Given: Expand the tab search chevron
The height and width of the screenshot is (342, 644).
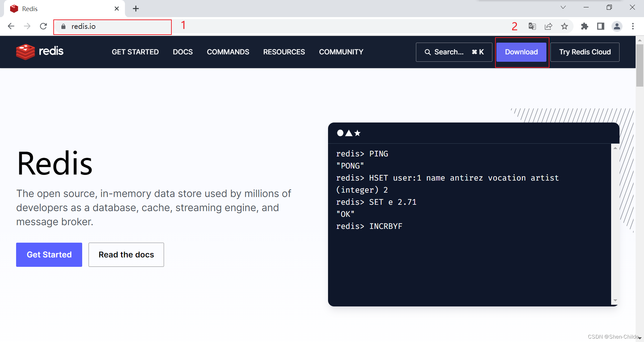Looking at the screenshot, I should click(563, 7).
